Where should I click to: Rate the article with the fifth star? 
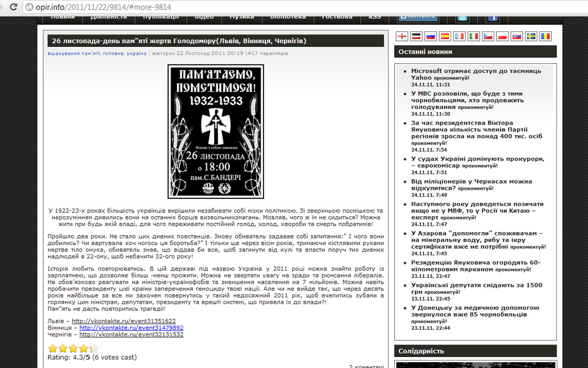coord(93,348)
